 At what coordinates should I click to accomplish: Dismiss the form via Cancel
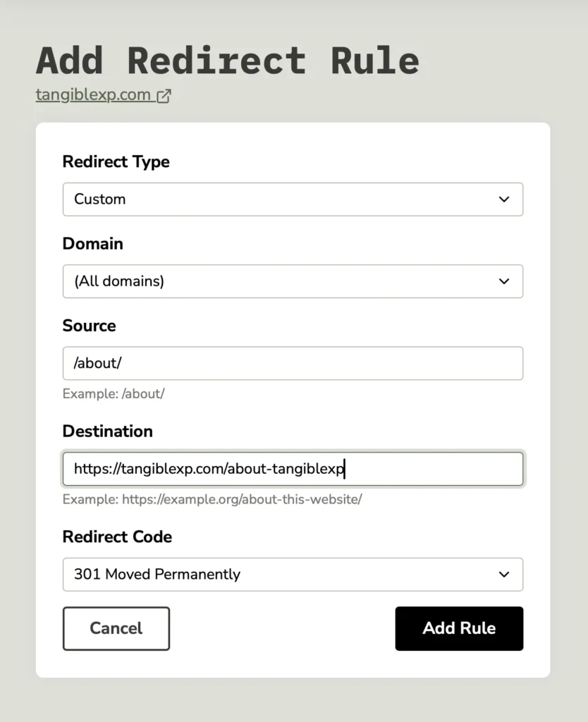[116, 628]
